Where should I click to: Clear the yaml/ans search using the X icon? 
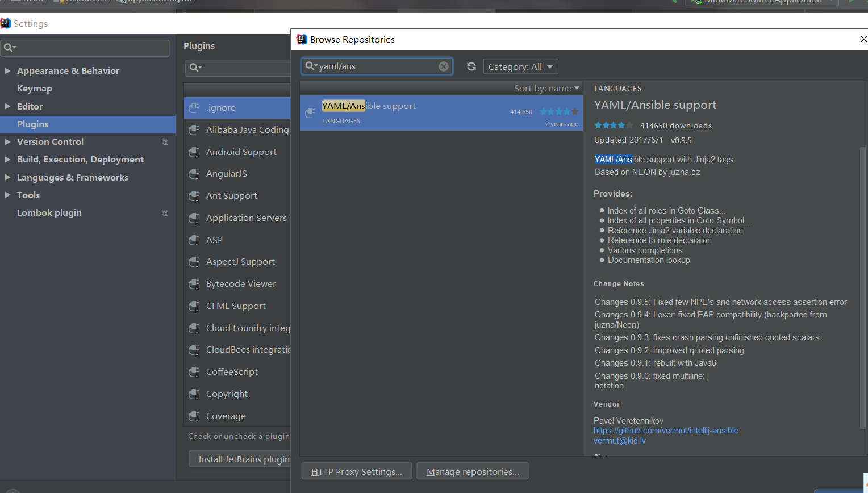point(443,66)
